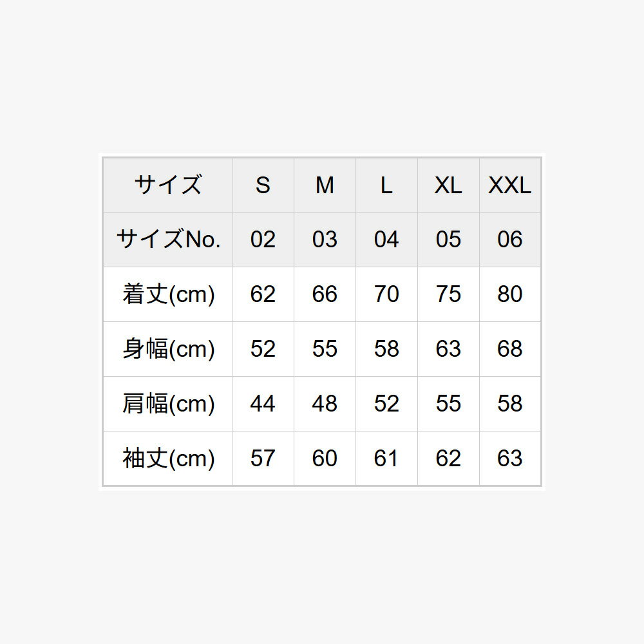Select the M size column header

tap(325, 185)
